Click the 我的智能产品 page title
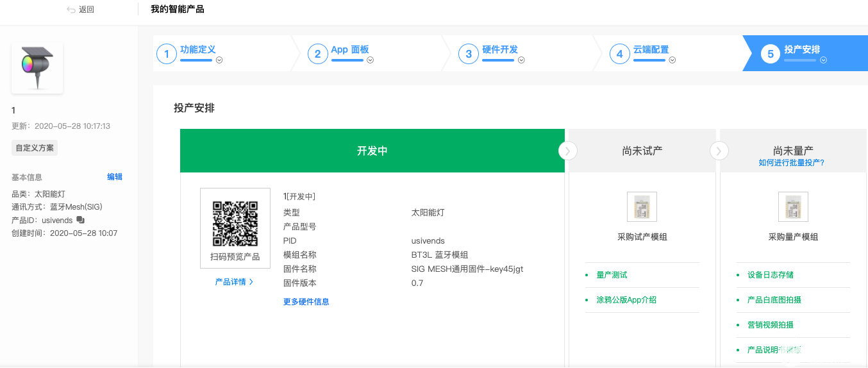Viewport: 868px width, 368px height. (178, 10)
